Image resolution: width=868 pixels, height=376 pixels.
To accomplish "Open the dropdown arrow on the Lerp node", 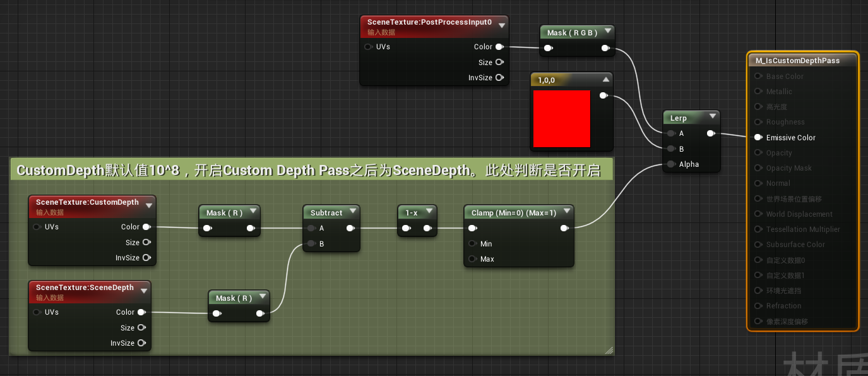I will tap(713, 117).
